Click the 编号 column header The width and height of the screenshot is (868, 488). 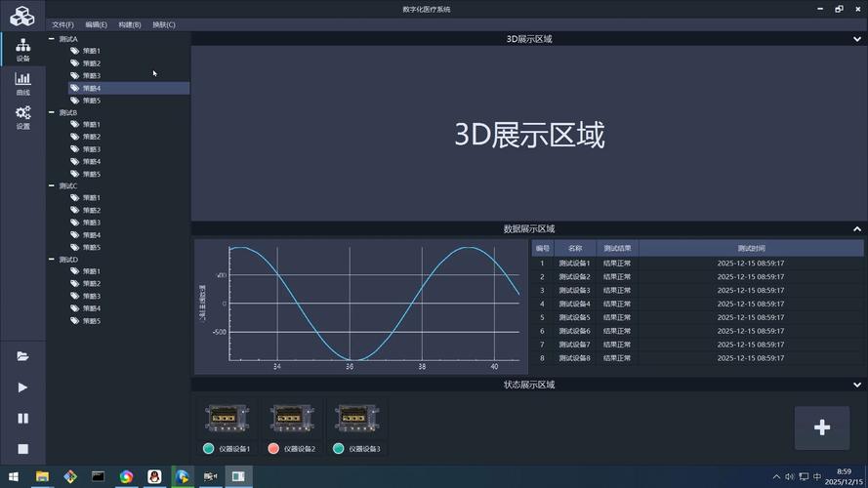click(543, 249)
